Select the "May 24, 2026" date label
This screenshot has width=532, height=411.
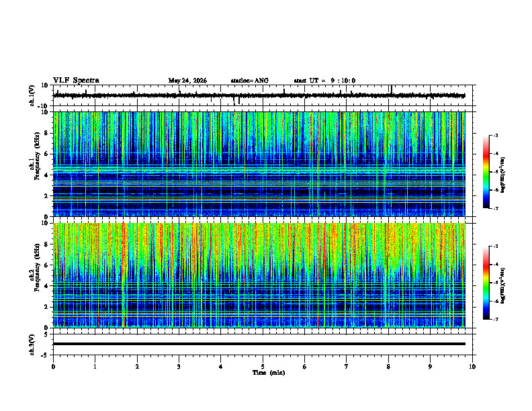coord(187,81)
